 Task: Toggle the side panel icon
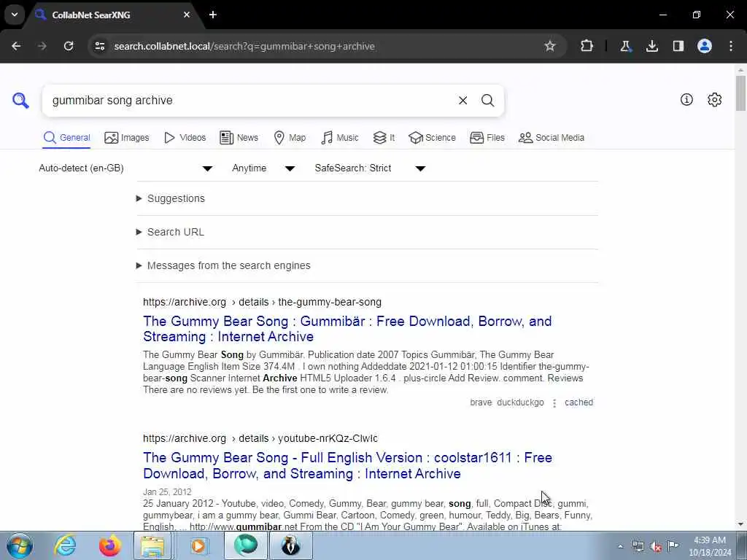click(x=678, y=46)
